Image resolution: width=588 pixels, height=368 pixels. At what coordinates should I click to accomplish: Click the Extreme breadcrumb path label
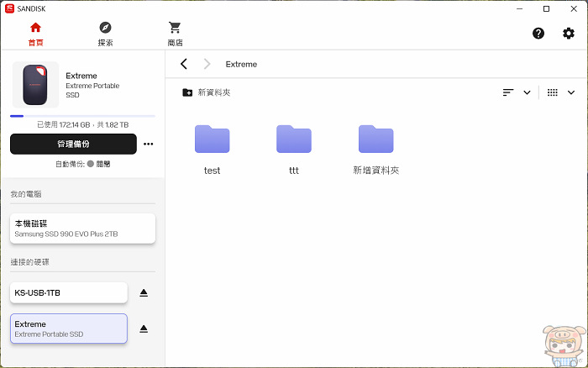pyautogui.click(x=241, y=64)
